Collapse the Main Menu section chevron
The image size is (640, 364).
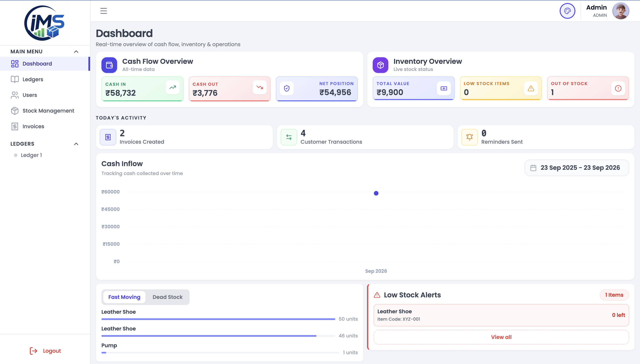click(x=76, y=52)
